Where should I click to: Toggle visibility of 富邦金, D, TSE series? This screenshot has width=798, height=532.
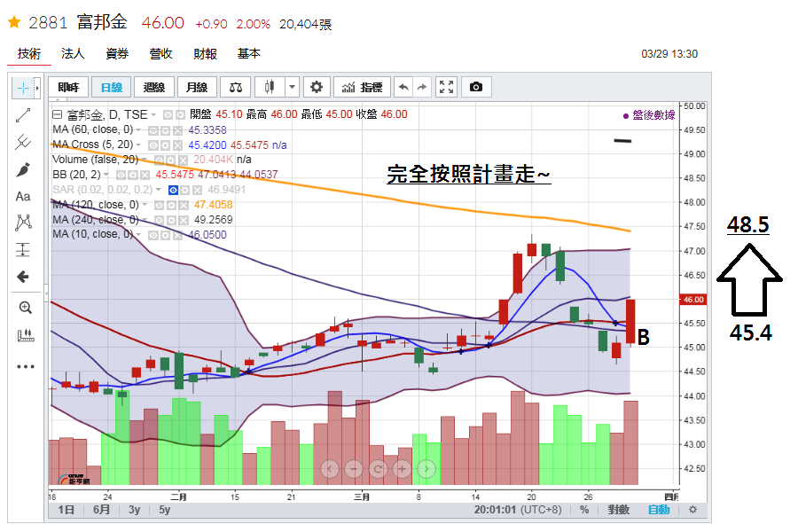pyautogui.click(x=168, y=115)
